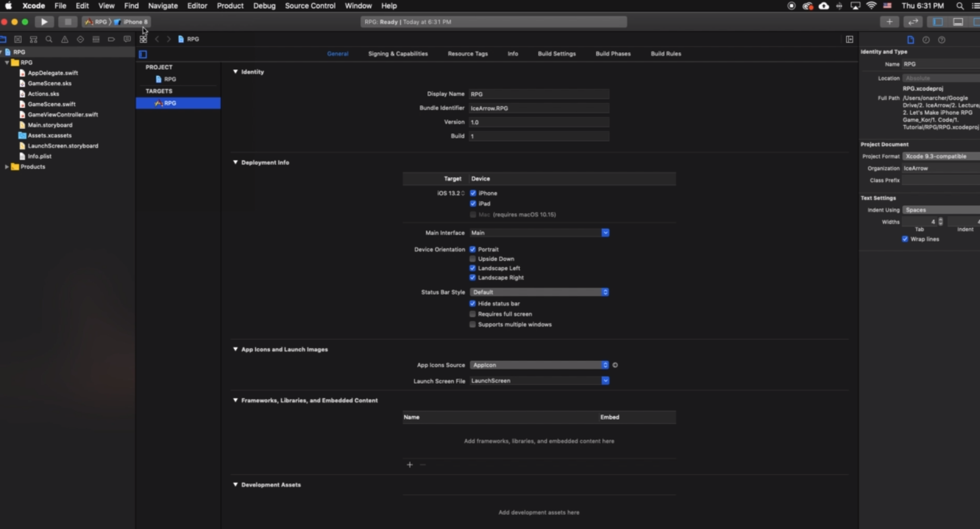Show the File inspector
This screenshot has width=980, height=529.
click(910, 40)
